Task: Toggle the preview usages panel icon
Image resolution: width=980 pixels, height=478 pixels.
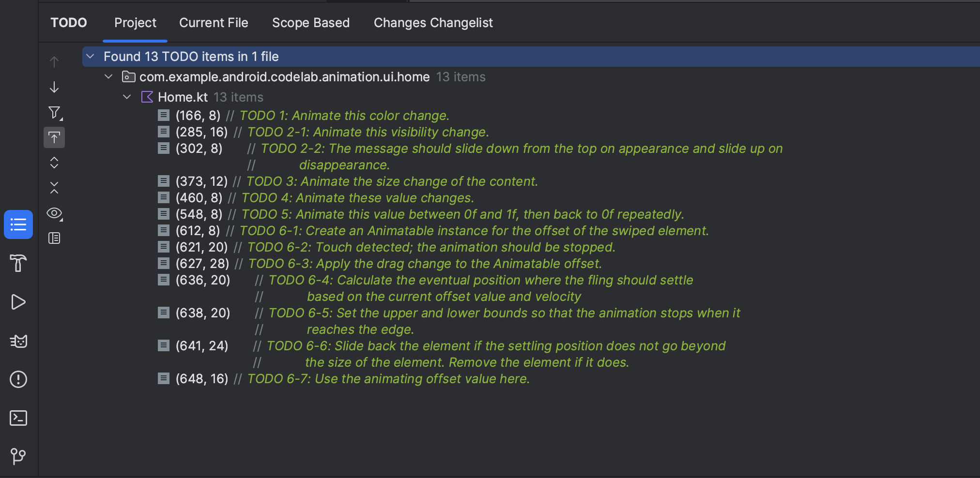Action: coord(54,238)
